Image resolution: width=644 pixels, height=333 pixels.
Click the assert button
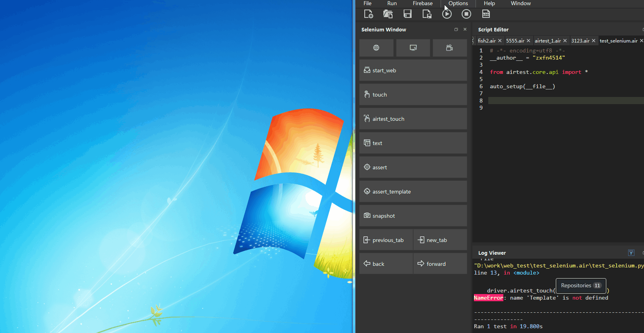[413, 167]
